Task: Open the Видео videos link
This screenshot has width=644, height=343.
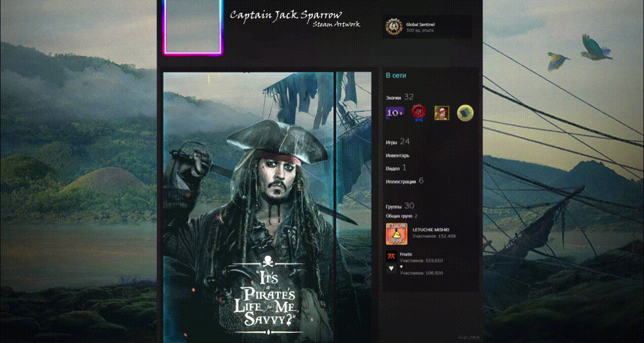Action: coord(392,168)
